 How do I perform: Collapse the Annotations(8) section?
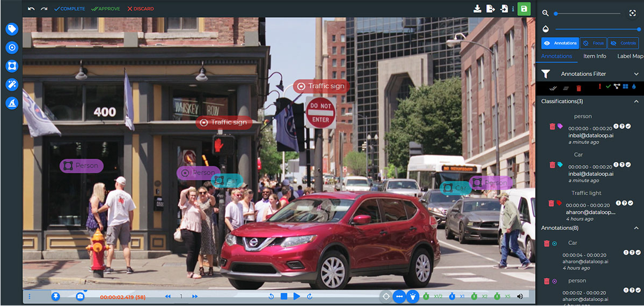[x=636, y=228]
